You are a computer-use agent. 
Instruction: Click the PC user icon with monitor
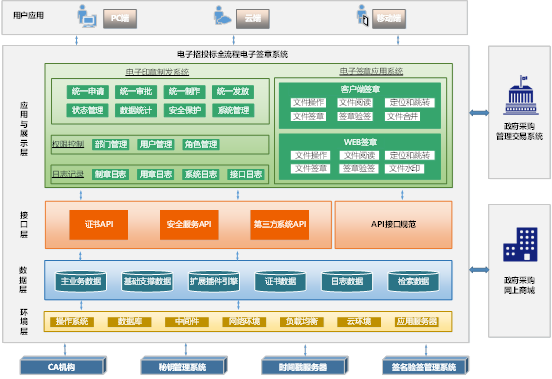(x=87, y=17)
